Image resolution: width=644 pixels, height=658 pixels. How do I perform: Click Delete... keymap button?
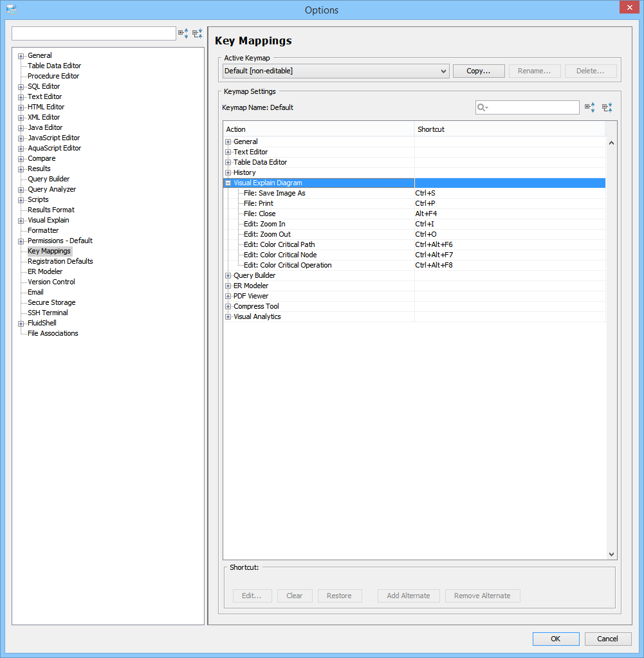(x=590, y=71)
